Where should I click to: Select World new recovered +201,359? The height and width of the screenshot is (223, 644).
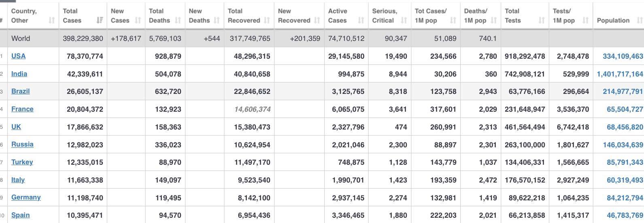[305, 38]
